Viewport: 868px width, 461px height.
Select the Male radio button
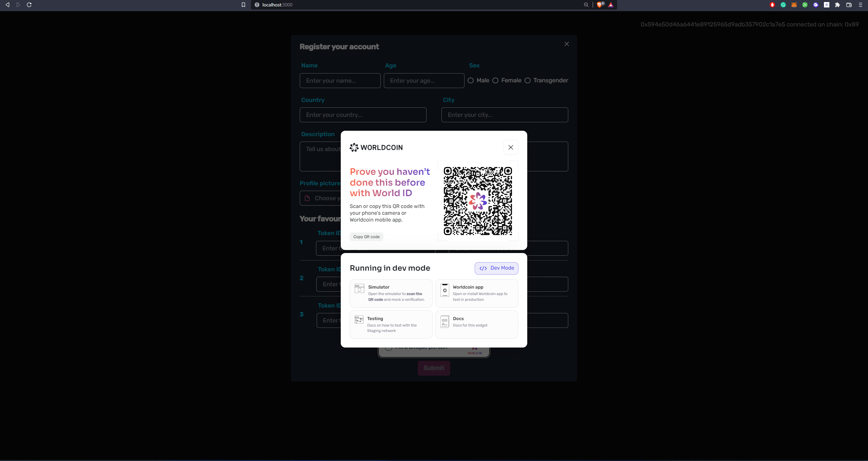click(x=471, y=80)
